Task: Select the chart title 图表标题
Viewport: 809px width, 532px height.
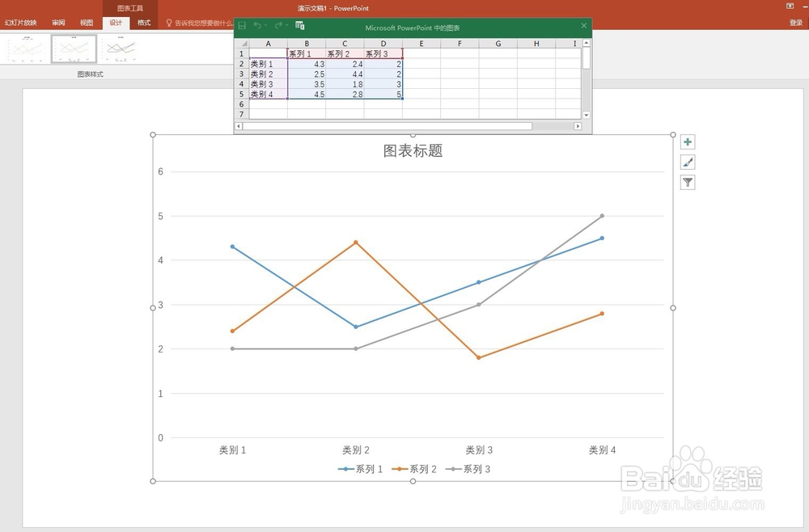Action: click(x=413, y=150)
